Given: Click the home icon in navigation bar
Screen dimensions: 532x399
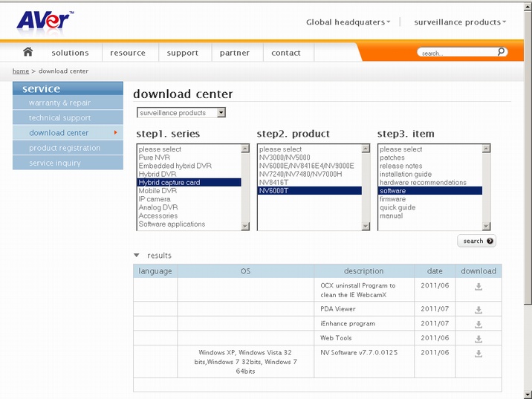Looking at the screenshot, I should (x=27, y=52).
